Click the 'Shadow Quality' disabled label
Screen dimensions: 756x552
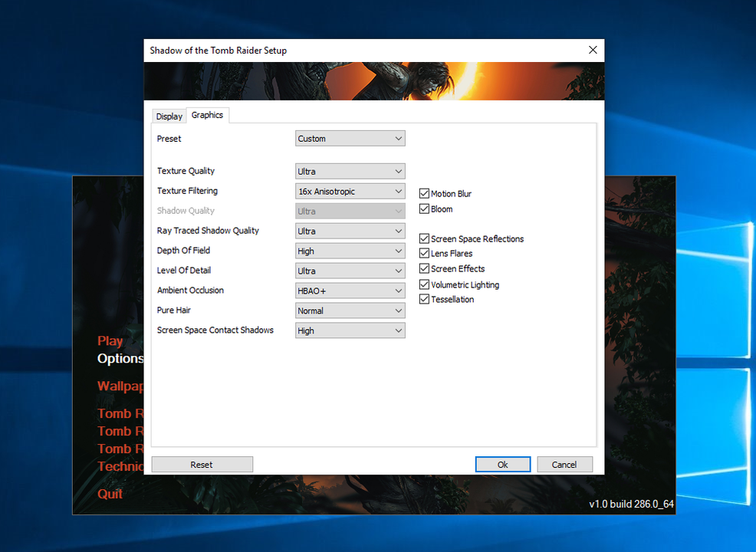(186, 211)
